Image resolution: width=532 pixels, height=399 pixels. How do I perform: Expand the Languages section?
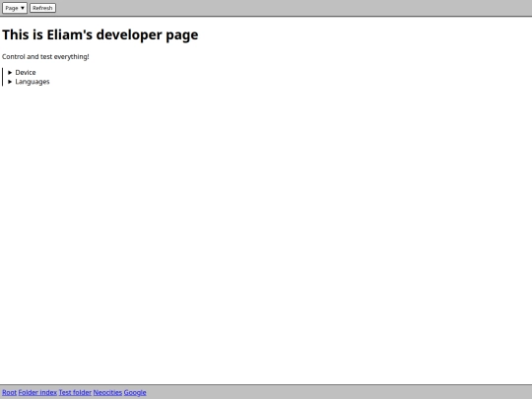[x=29, y=82]
